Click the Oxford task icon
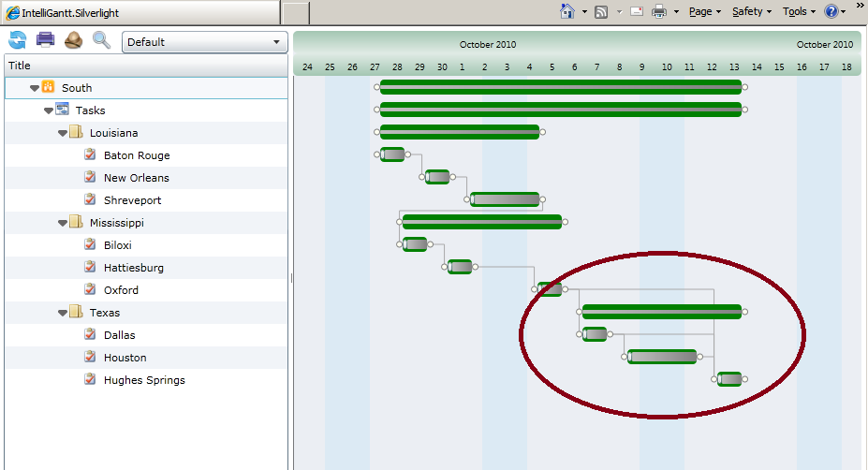The width and height of the screenshot is (868, 470). (90, 289)
